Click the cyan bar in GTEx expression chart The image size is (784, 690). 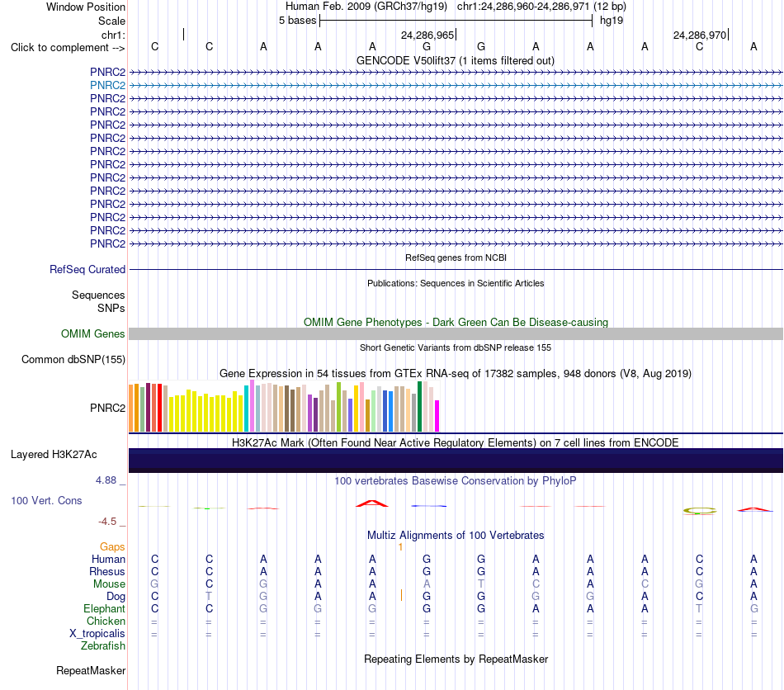247,409
